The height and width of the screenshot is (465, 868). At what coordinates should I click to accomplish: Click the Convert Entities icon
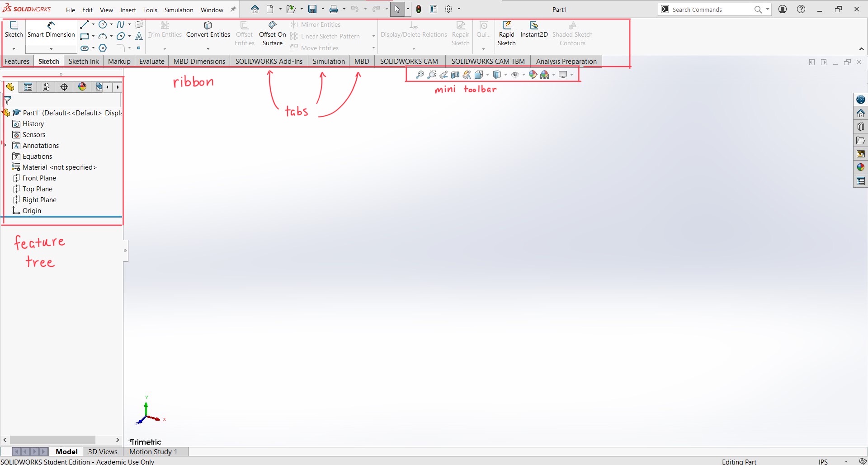coord(208,29)
